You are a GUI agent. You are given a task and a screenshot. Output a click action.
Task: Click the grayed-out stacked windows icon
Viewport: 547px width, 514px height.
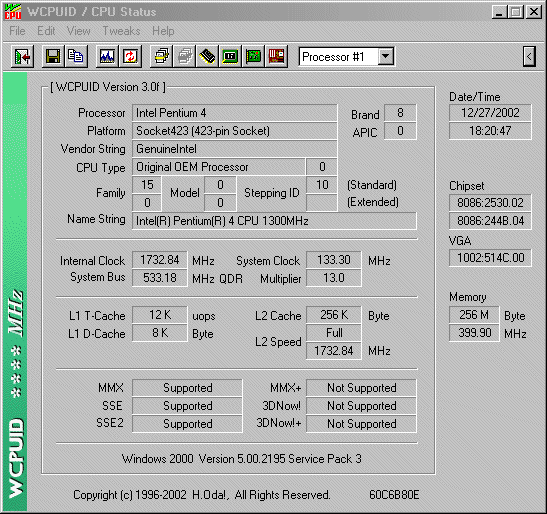tap(184, 56)
